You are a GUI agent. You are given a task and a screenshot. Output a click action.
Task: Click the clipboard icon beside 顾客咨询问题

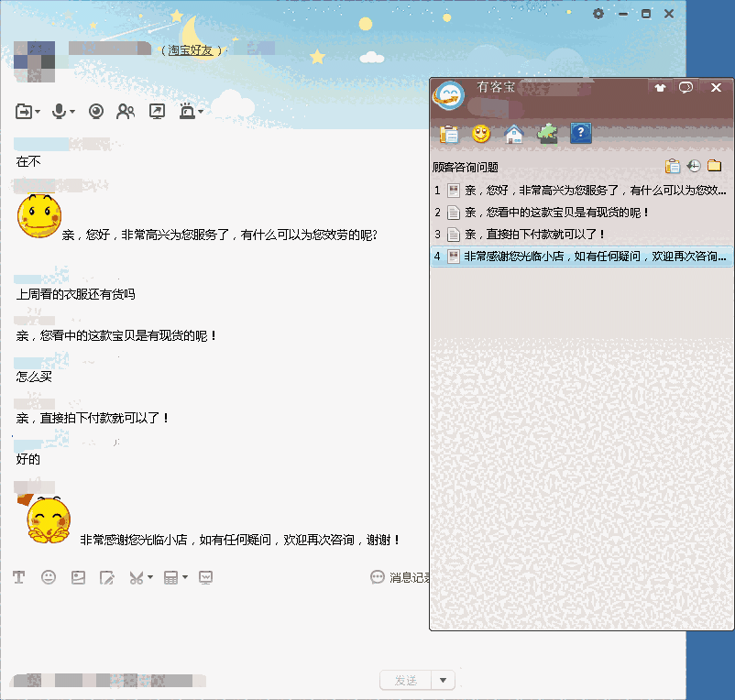(673, 167)
